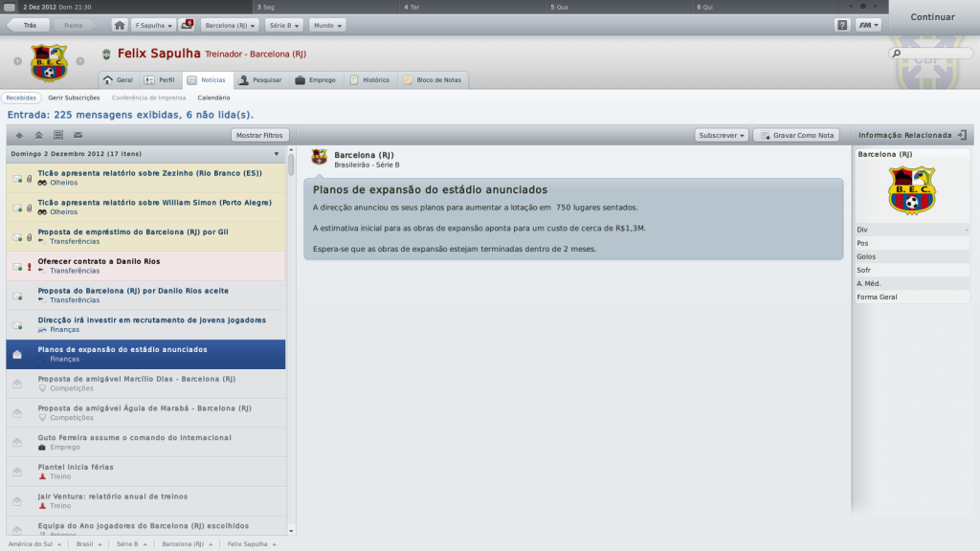Viewport: 980px width, 551px height.
Task: Click Gravar Como Nota button
Action: tap(797, 135)
